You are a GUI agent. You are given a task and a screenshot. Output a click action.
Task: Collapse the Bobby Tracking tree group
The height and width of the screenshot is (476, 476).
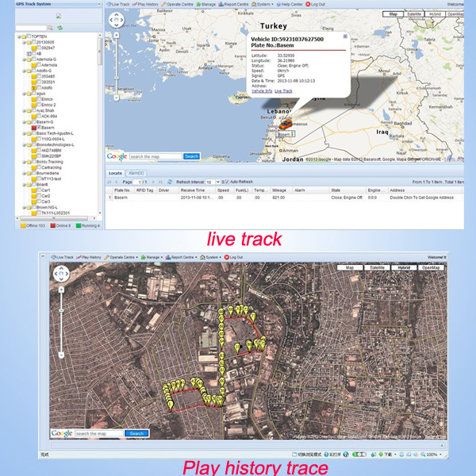coord(24,162)
